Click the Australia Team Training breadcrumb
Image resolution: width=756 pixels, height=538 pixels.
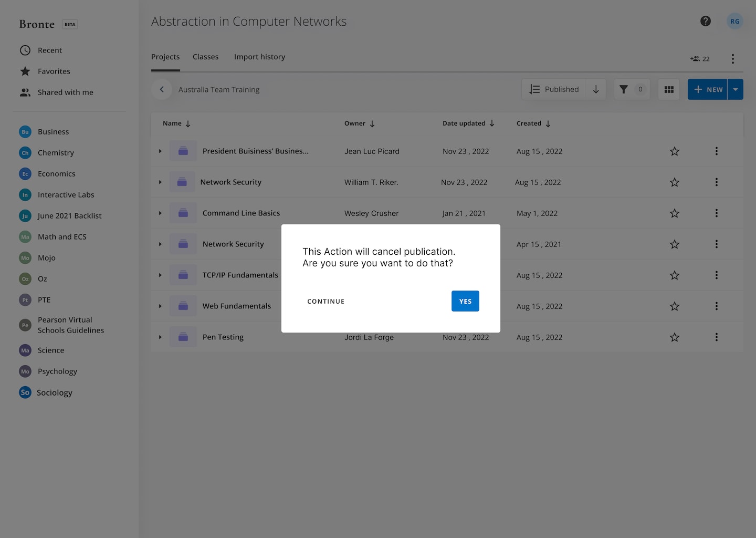pos(219,90)
